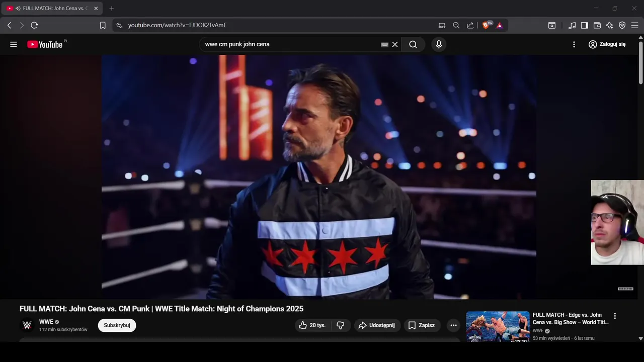The width and height of the screenshot is (644, 362).
Task: Go forward in browser history
Action: pyautogui.click(x=22, y=25)
